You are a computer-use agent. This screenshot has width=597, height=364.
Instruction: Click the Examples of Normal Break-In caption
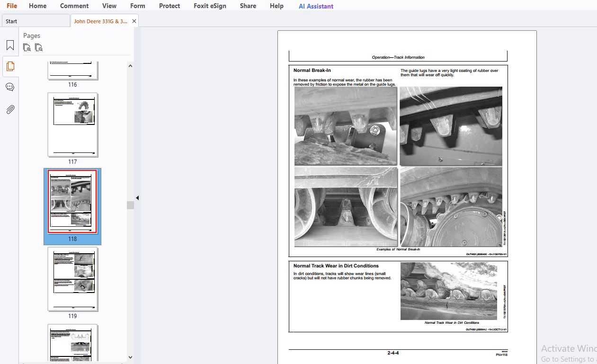click(398, 249)
